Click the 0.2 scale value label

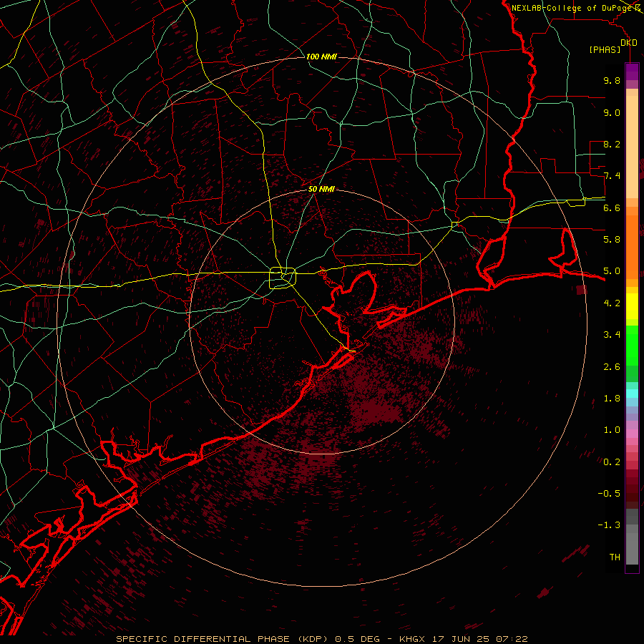(612, 462)
